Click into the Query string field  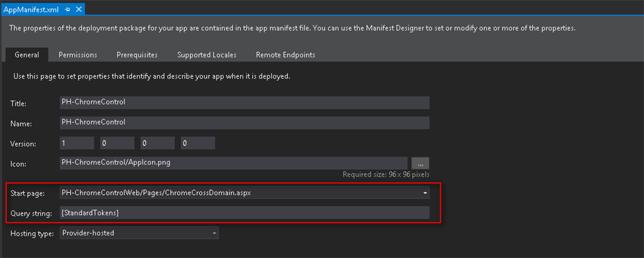click(x=244, y=213)
